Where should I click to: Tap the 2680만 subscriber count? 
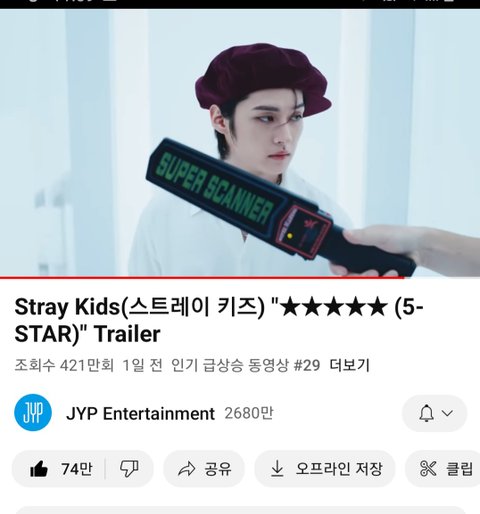(249, 413)
